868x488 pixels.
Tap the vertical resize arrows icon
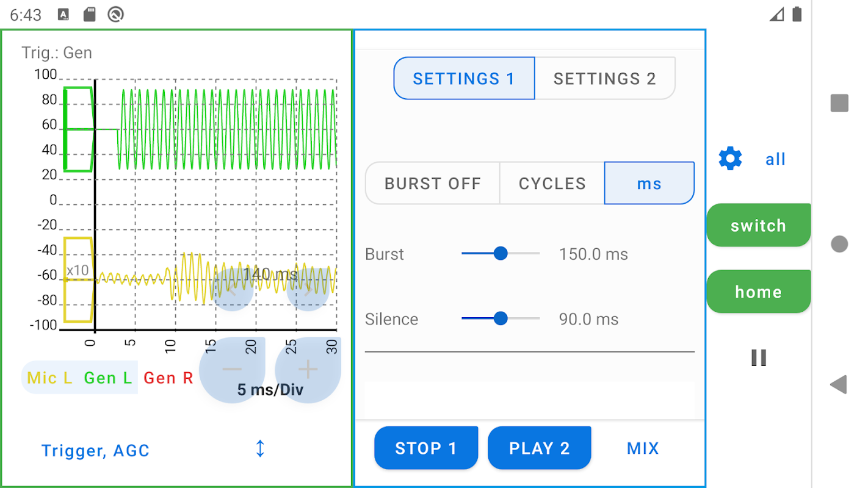tap(260, 449)
